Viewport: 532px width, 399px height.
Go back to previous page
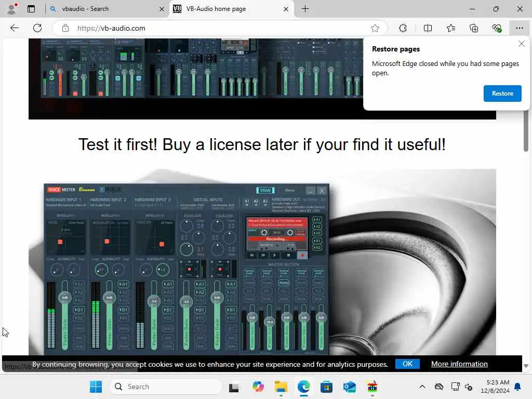14,28
